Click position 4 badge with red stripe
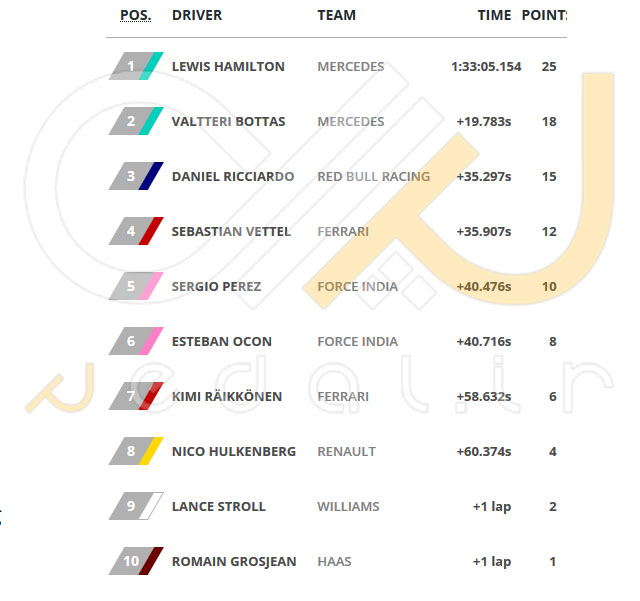This screenshot has width=640, height=601. [136, 231]
